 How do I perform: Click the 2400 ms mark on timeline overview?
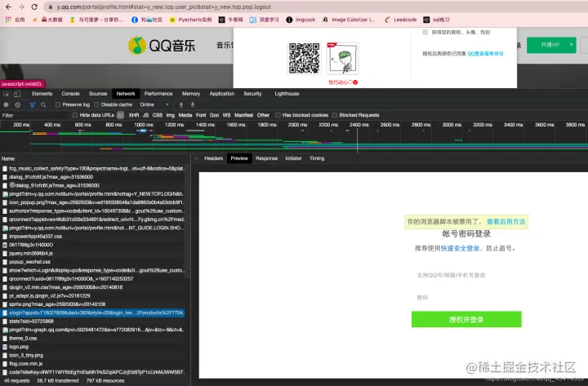pos(359,124)
